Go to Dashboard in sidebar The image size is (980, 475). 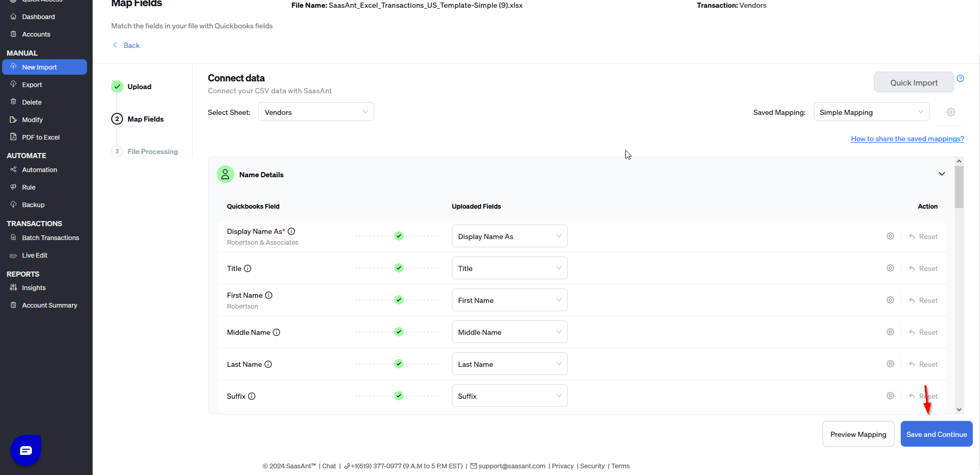[x=38, y=16]
